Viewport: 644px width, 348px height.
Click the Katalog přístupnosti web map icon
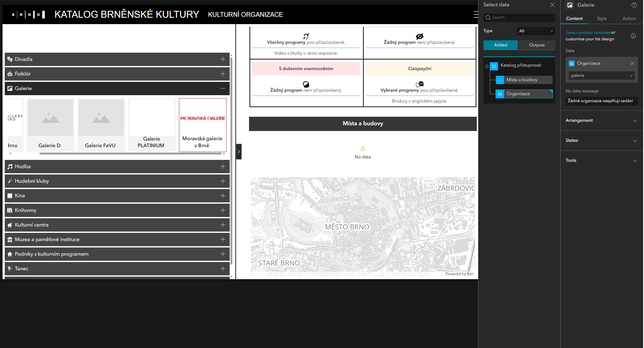click(494, 66)
